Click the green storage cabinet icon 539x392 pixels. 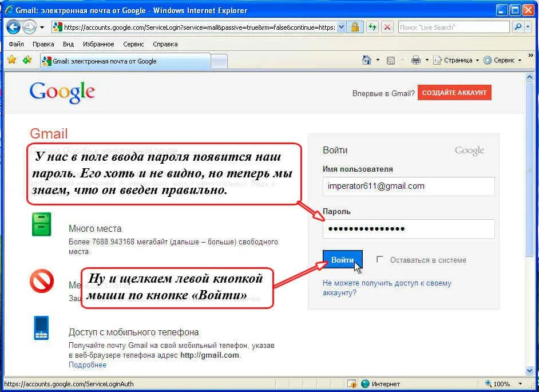pos(41,224)
